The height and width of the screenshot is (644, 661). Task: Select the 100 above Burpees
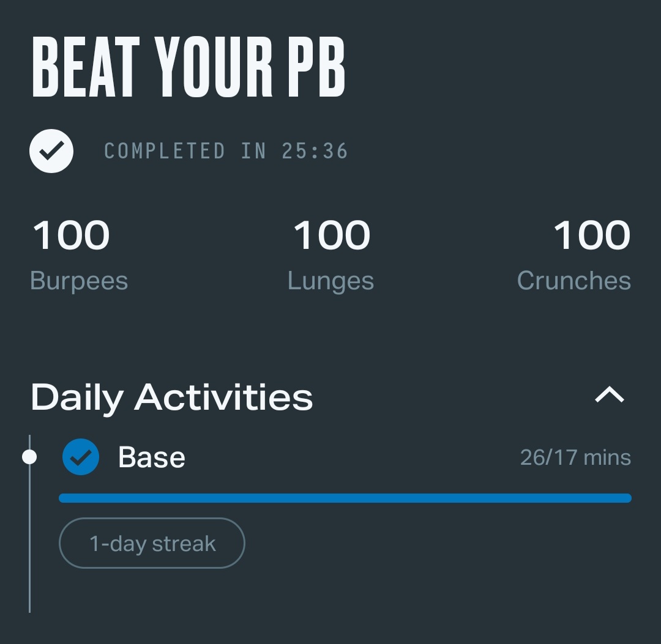click(x=71, y=235)
